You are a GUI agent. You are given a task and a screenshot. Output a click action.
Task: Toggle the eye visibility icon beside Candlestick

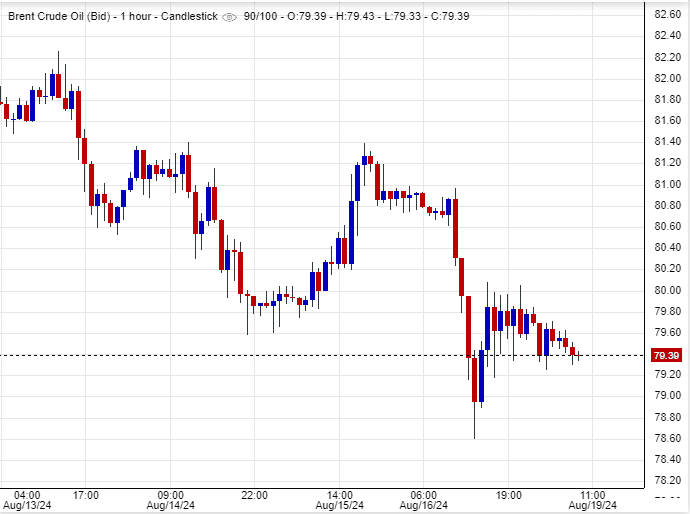click(x=230, y=17)
